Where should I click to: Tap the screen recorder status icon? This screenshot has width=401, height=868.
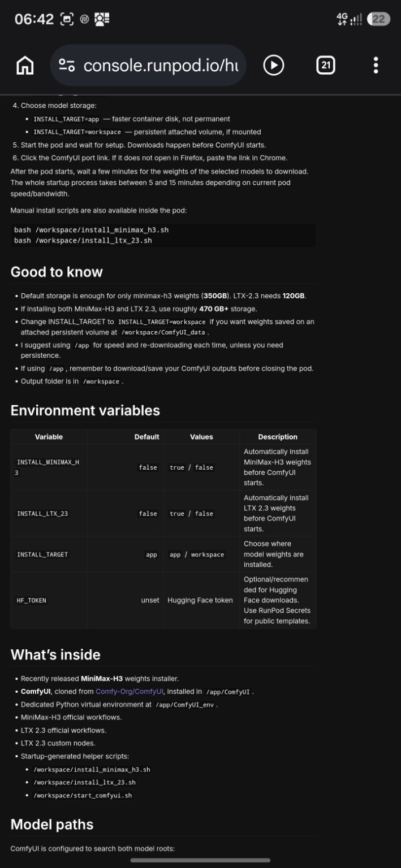click(x=67, y=19)
